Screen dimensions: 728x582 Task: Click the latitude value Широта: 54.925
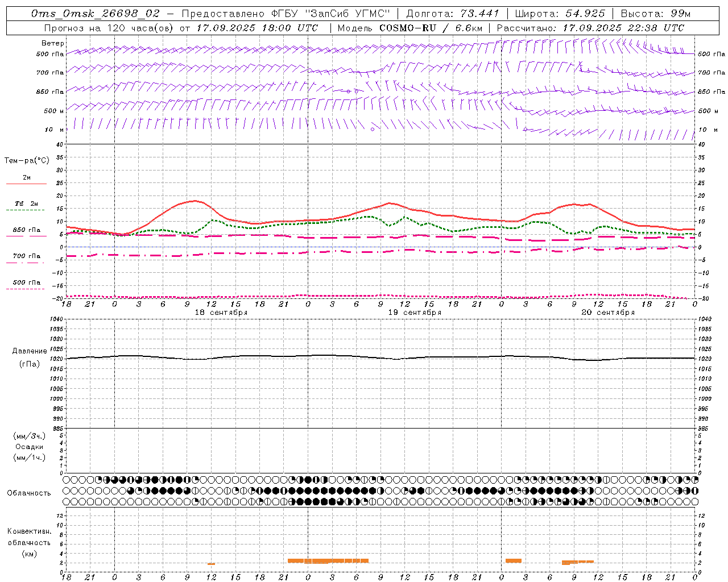click(560, 14)
